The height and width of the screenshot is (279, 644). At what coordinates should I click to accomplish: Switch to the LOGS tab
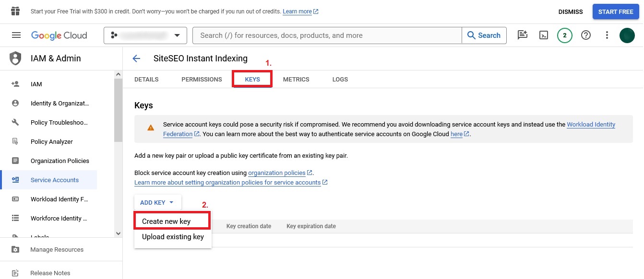tap(340, 79)
